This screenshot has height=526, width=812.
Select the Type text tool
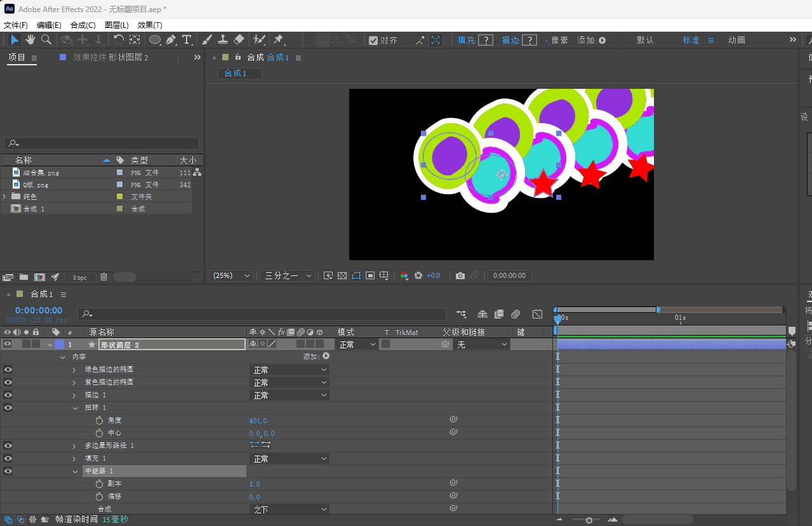click(x=187, y=40)
